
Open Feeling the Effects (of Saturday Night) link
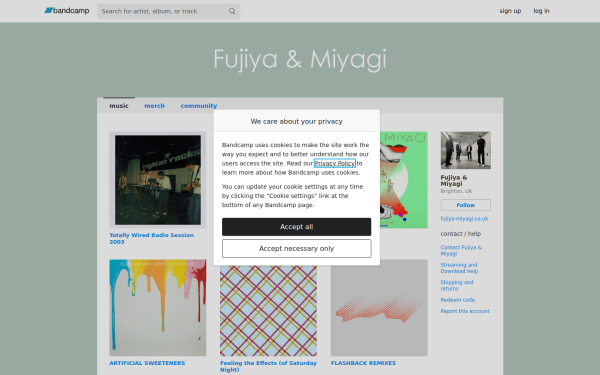(268, 366)
